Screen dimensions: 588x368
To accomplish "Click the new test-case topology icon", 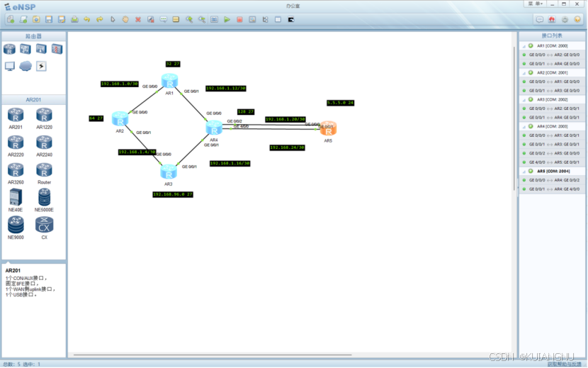I will [x=23, y=20].
